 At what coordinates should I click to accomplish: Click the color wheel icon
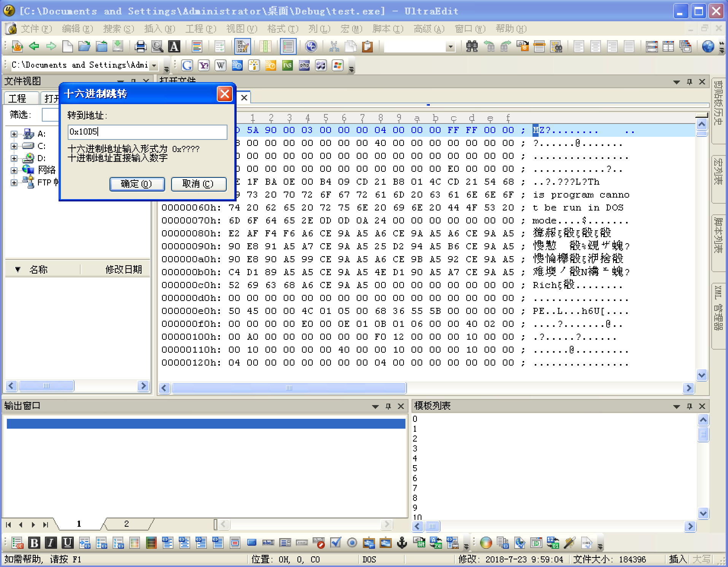(486, 543)
